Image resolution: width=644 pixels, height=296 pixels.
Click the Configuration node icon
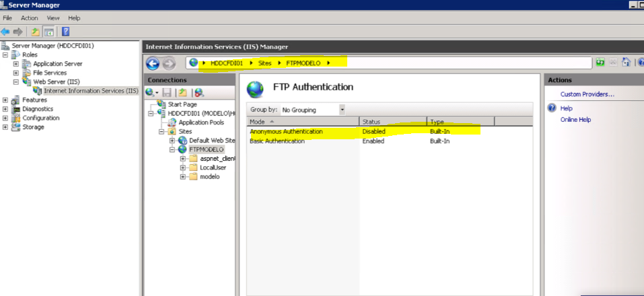click(x=15, y=118)
